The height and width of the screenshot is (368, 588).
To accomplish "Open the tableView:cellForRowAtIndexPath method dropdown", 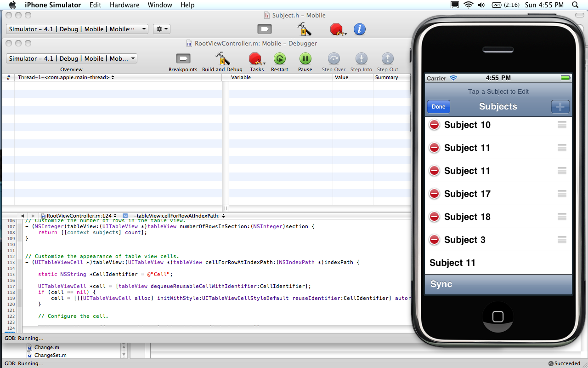I will click(x=179, y=215).
